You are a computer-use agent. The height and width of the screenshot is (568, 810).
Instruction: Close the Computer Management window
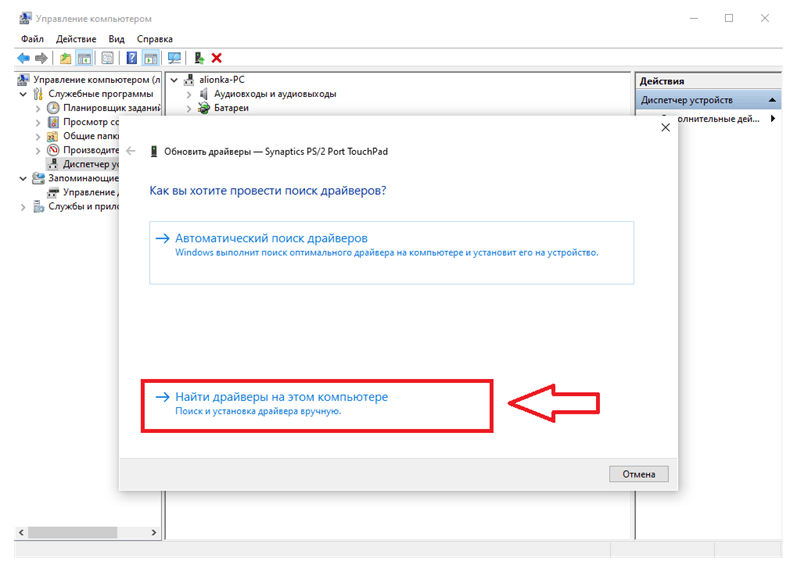pyautogui.click(x=765, y=18)
